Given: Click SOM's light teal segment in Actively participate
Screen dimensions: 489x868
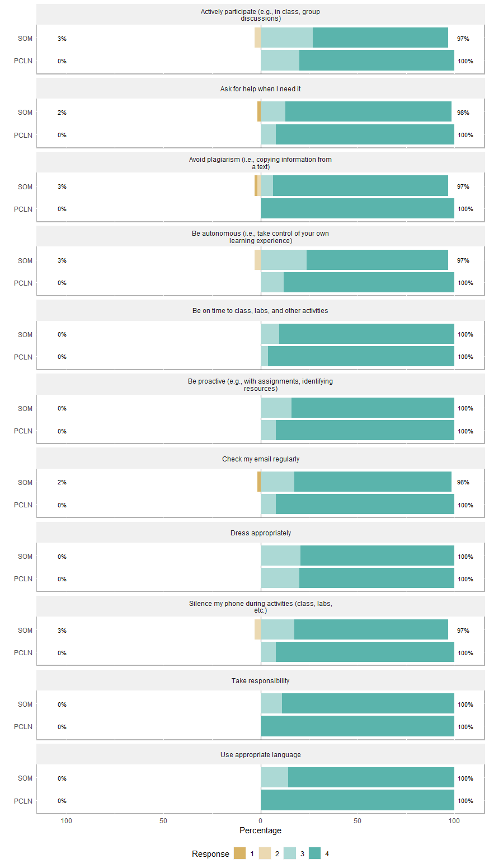Looking at the screenshot, I should (x=286, y=38).
